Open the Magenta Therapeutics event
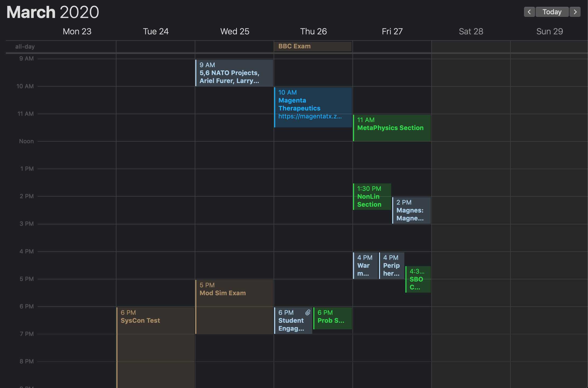588x388 pixels. pyautogui.click(x=313, y=104)
